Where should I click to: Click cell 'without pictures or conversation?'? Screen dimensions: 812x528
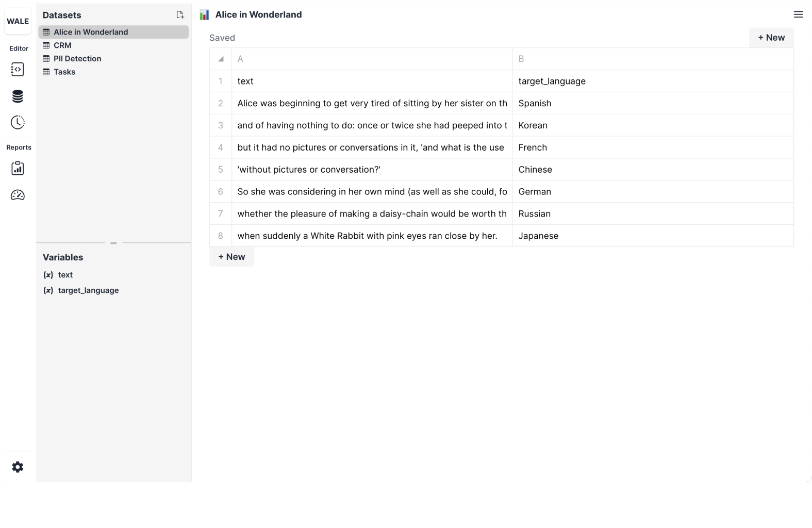coord(372,170)
